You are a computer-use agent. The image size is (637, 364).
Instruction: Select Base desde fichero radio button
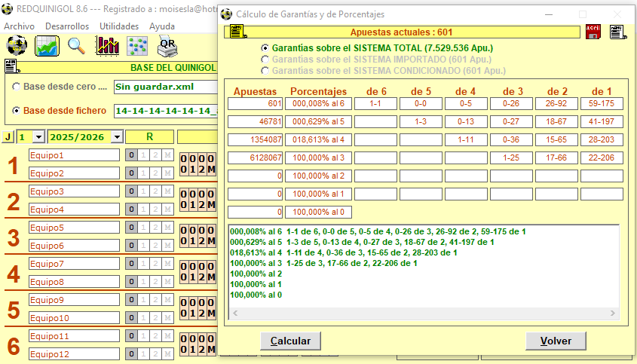coord(17,111)
